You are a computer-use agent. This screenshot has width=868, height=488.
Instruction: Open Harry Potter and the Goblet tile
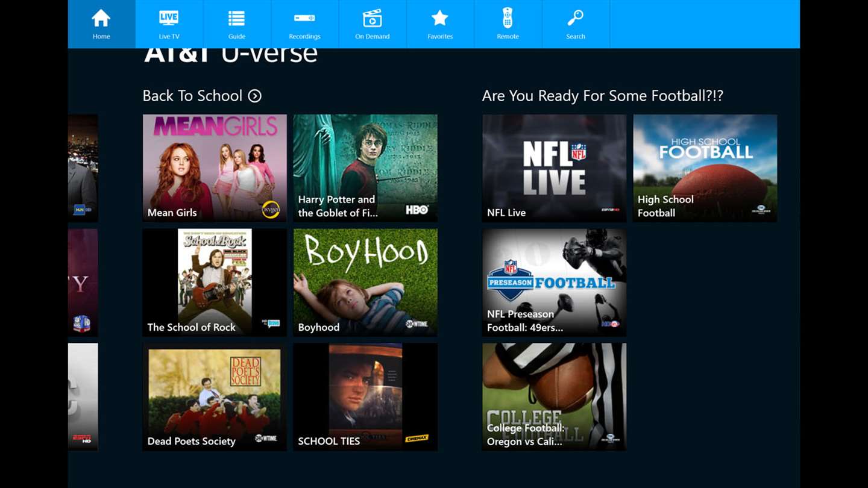pyautogui.click(x=365, y=168)
